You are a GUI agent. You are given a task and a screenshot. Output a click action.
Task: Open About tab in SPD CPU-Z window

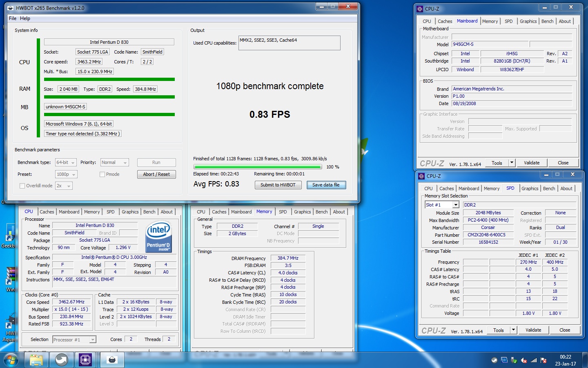click(566, 188)
